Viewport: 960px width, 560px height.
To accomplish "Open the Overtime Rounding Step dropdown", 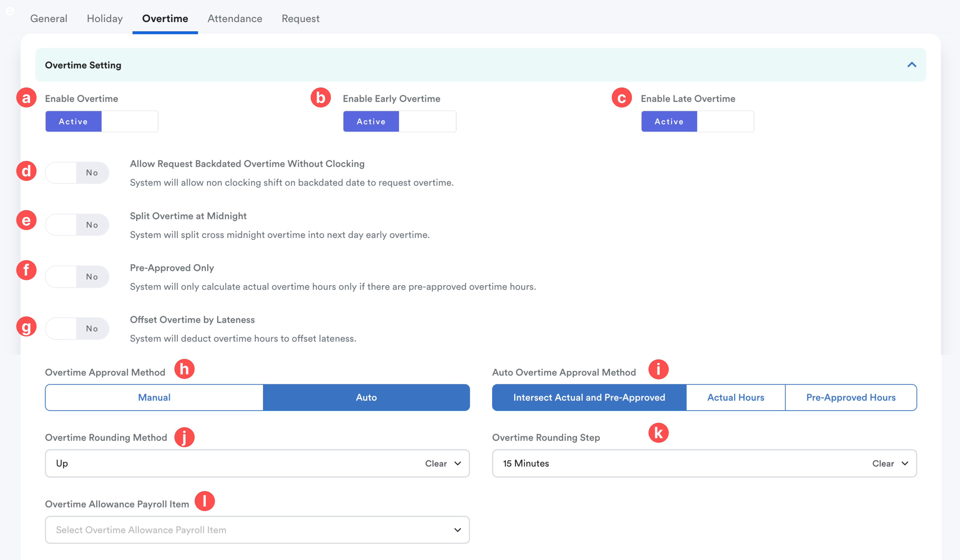I will pos(905,463).
